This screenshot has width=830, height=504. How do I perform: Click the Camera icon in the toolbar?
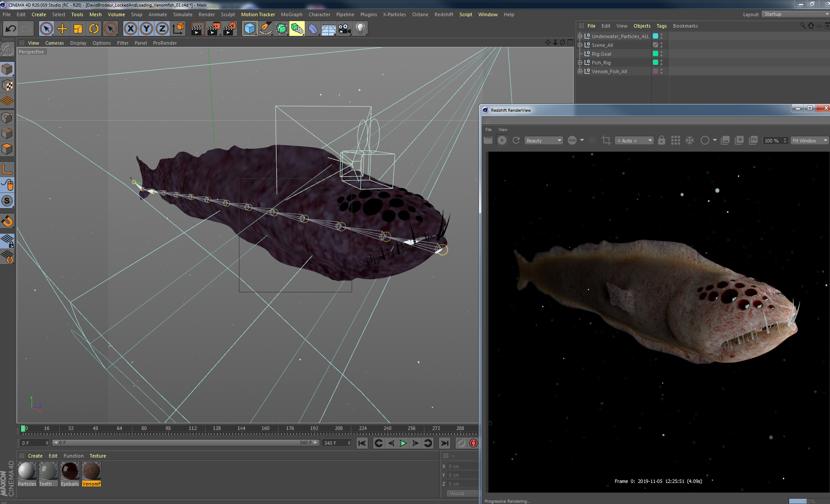344,28
